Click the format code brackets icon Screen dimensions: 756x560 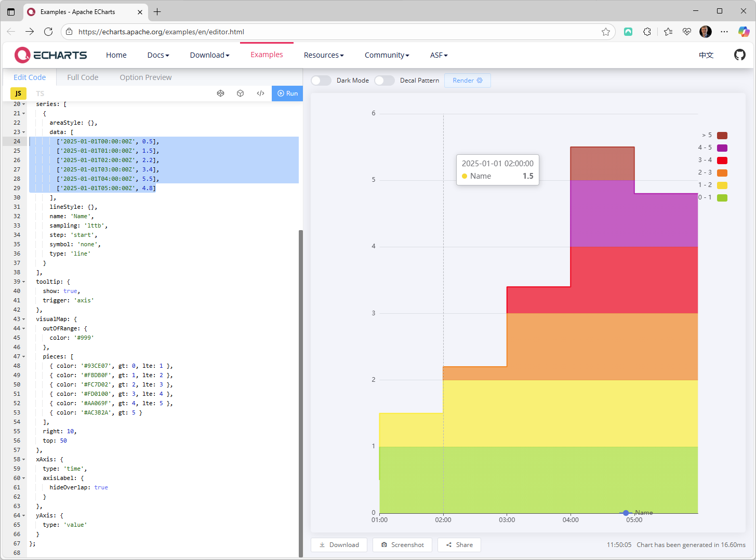click(260, 94)
